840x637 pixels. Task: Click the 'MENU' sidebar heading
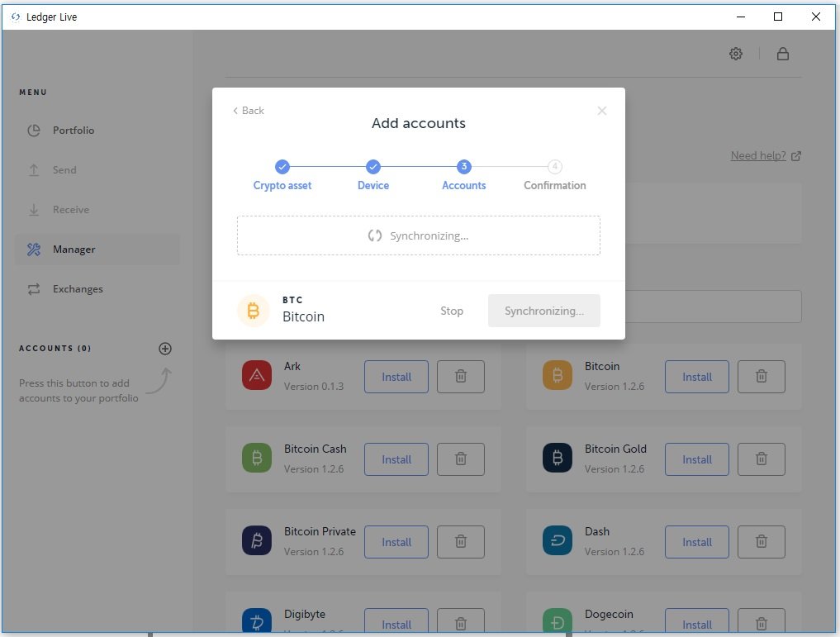tap(33, 93)
